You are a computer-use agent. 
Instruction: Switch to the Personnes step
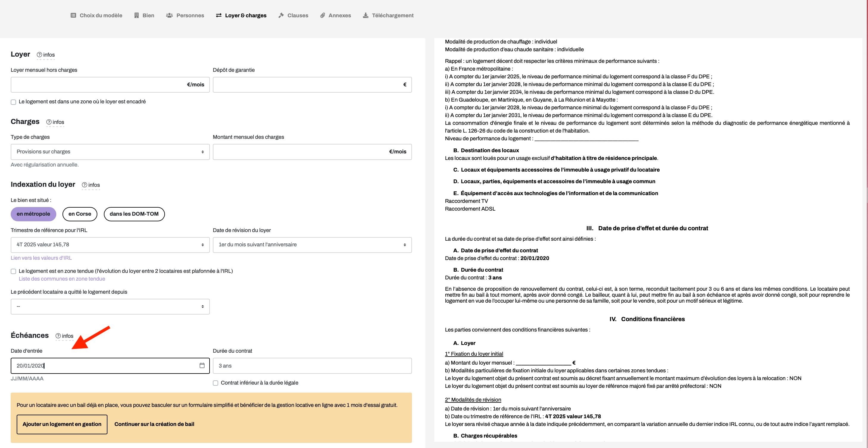coord(185,15)
